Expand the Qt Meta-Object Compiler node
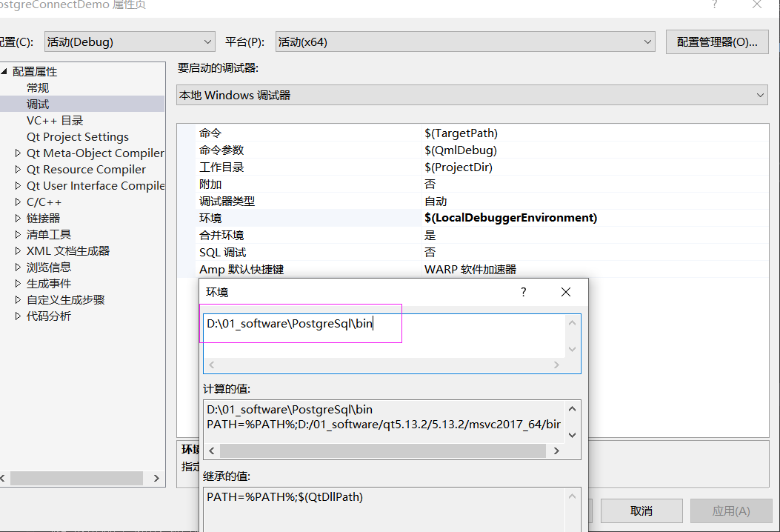The width and height of the screenshot is (780, 532). coord(19,153)
